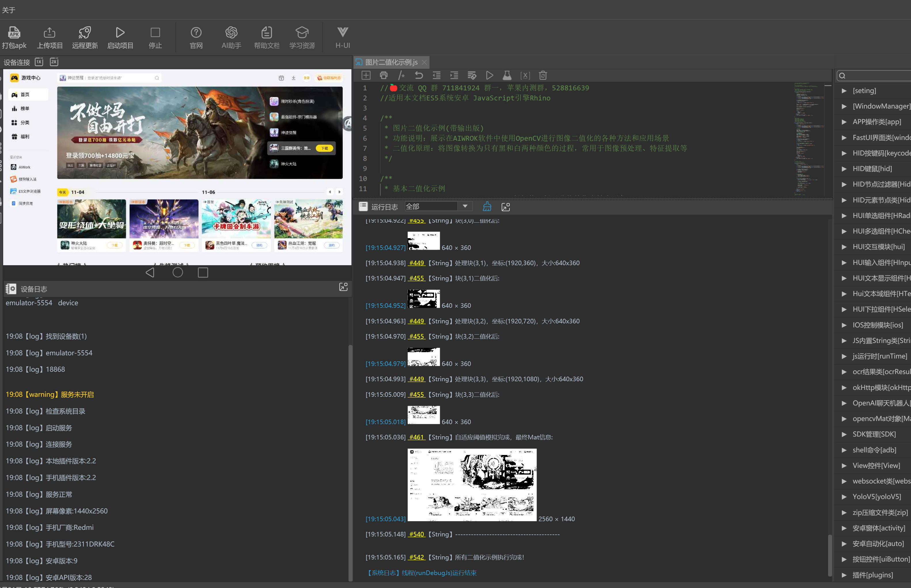This screenshot has height=588, width=911.
Task: Select the 图片二值化示例.js tab
Action: click(x=391, y=62)
